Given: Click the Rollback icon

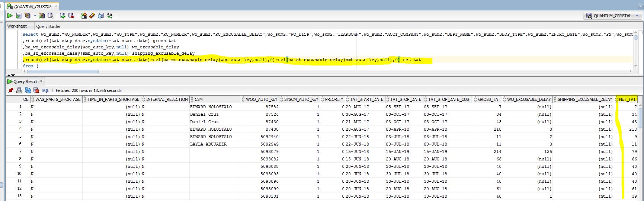Looking at the screenshot, I should point(71,16).
